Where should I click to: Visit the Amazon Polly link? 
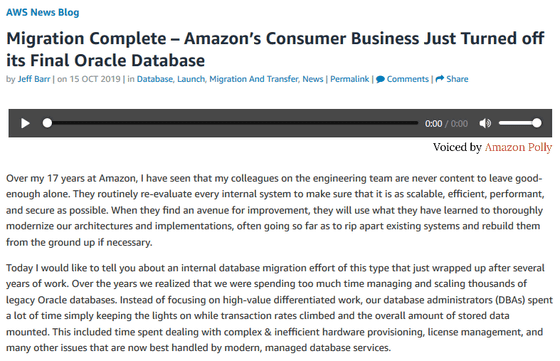[518, 147]
